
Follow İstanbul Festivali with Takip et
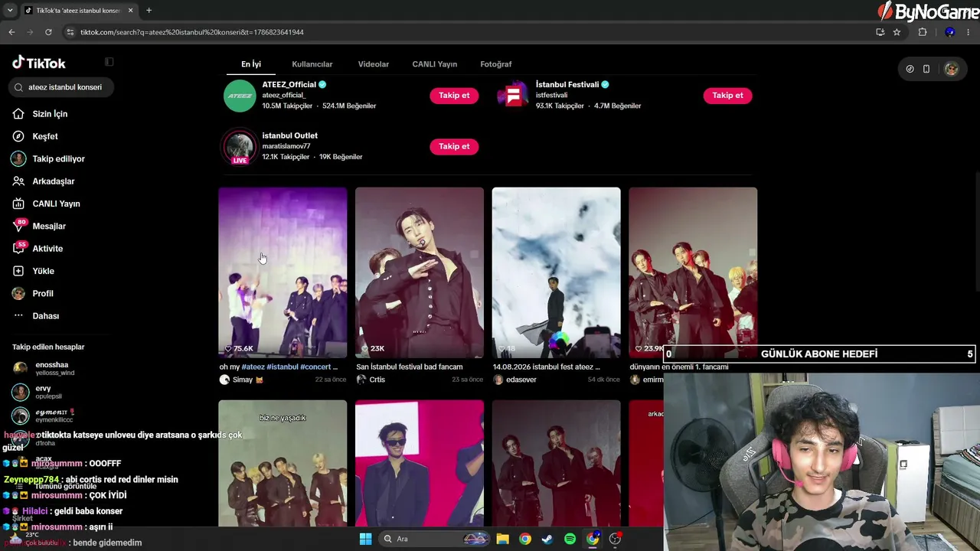(x=727, y=96)
